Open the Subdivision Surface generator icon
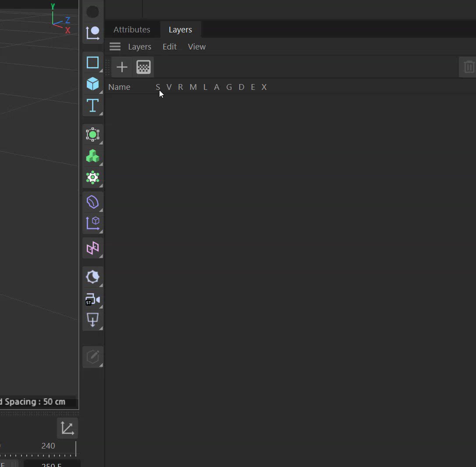476x467 pixels. tap(92, 134)
